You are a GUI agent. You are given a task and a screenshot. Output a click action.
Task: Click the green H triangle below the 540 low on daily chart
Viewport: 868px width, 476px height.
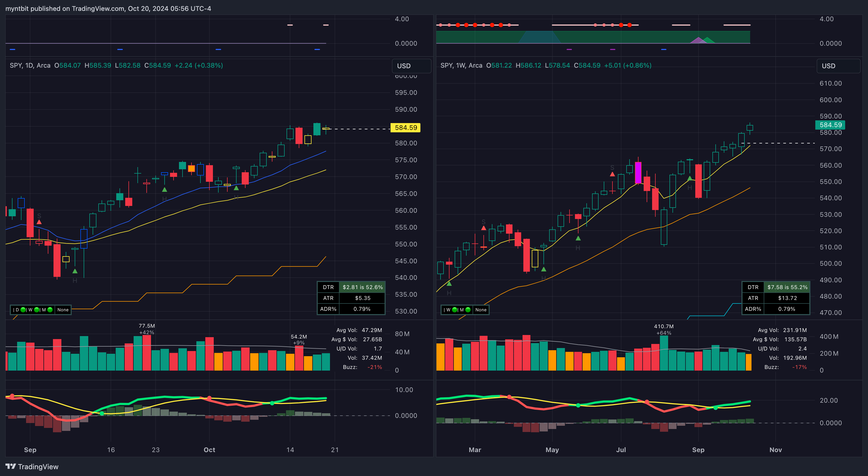click(75, 271)
